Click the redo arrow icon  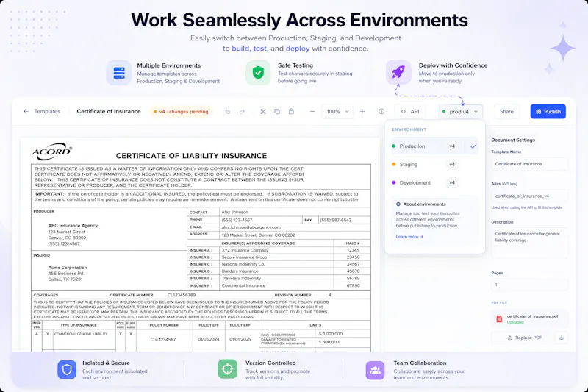242,111
